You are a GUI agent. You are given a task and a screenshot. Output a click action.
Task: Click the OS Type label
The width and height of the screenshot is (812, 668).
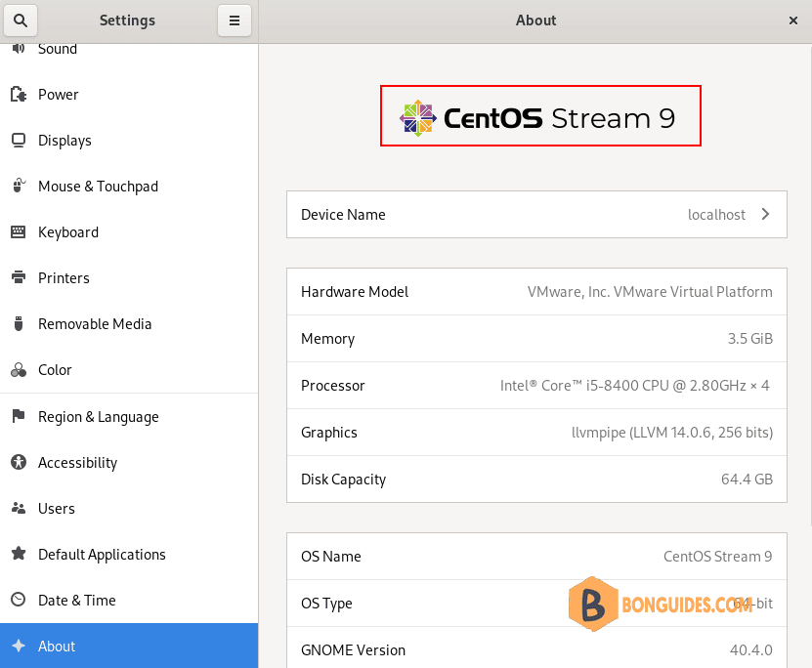tap(326, 604)
